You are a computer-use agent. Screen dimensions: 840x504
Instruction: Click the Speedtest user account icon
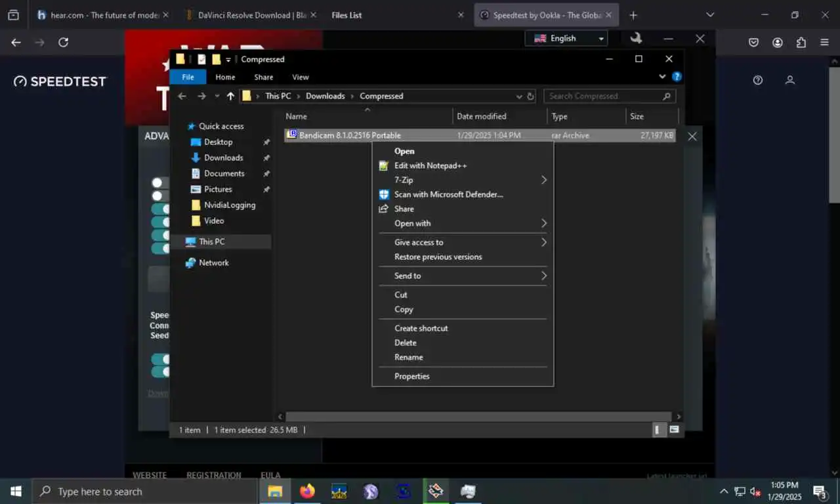tap(790, 80)
